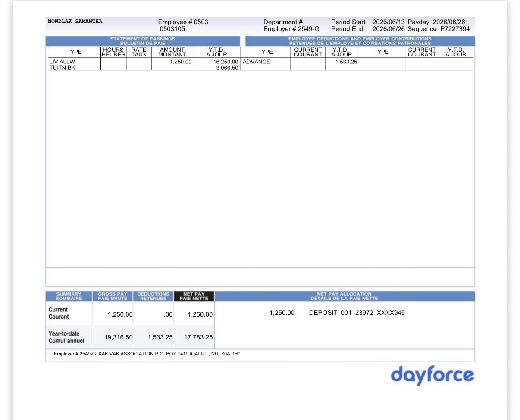Select the employee name NOWDLAK SAMANTHA
The image size is (520, 420).
(x=75, y=21)
